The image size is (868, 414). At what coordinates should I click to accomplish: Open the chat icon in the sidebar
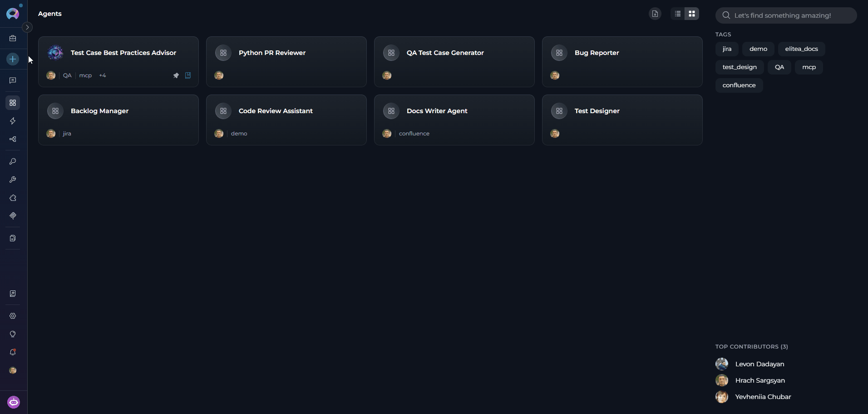pos(13,80)
